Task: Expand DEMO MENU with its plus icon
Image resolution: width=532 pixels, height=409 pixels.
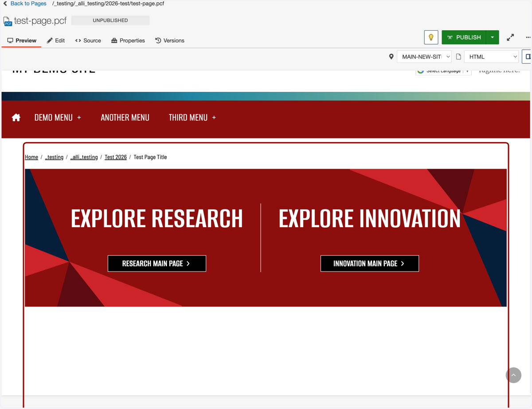Action: point(79,118)
